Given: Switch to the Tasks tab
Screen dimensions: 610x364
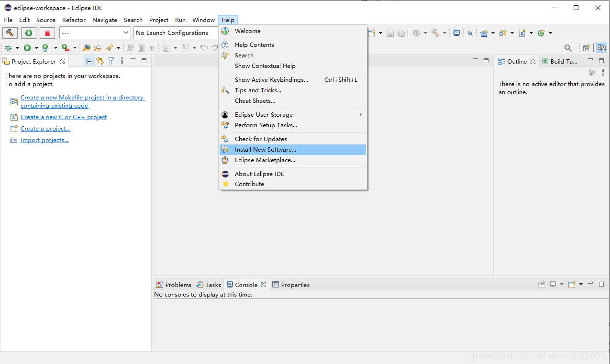Looking at the screenshot, I should (x=209, y=285).
